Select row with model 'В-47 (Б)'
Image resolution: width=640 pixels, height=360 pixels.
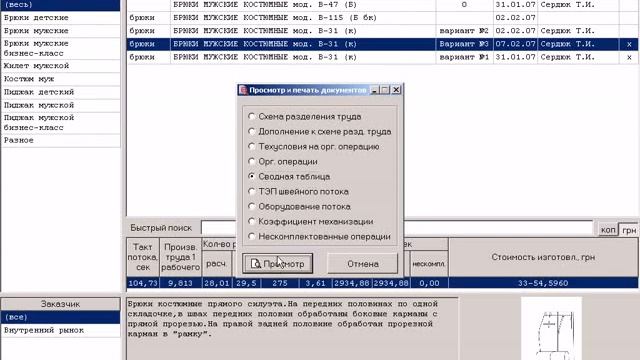click(x=383, y=5)
